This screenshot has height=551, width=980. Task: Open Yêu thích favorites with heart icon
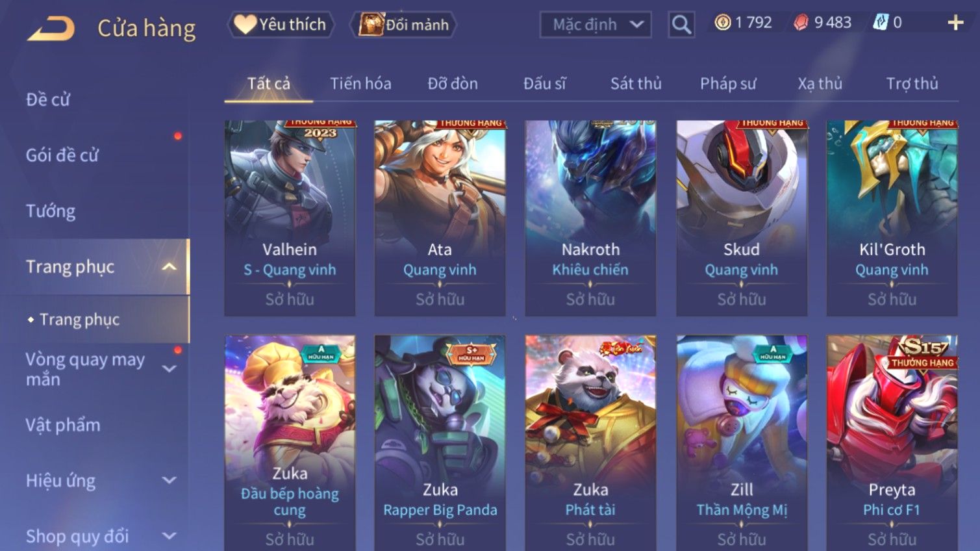pos(281,25)
